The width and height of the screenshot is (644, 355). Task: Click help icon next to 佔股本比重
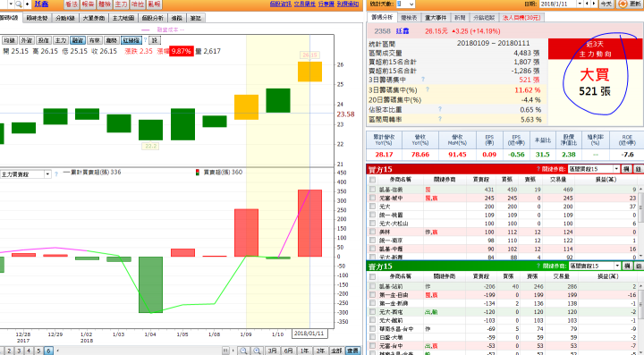(440, 109)
